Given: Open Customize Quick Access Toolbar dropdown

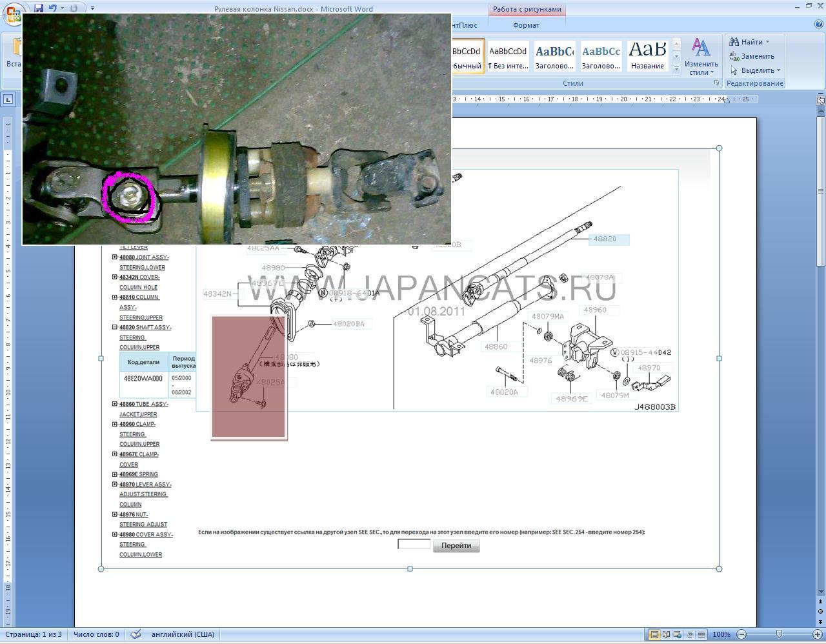Looking at the screenshot, I should click(x=92, y=8).
